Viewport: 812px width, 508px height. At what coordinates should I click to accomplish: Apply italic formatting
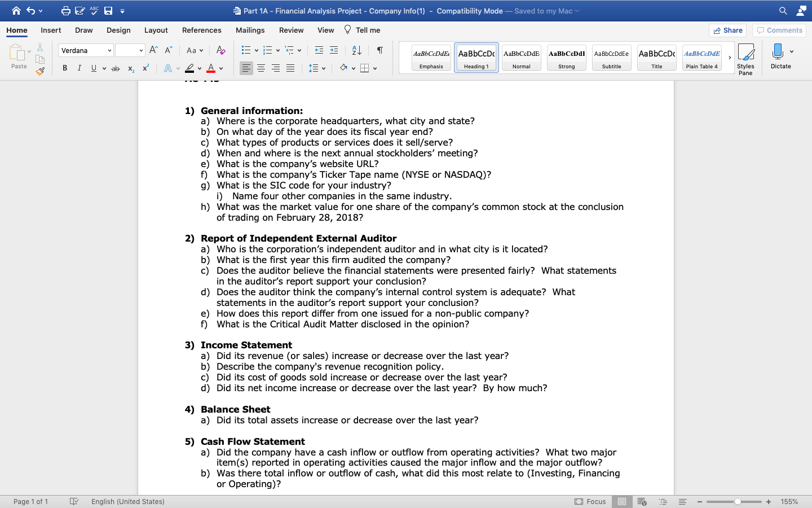[79, 68]
